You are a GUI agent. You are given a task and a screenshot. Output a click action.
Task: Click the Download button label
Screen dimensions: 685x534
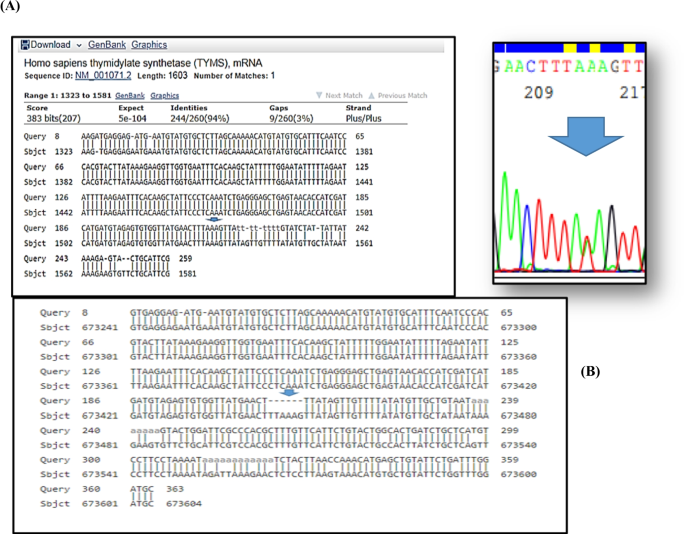(50, 45)
